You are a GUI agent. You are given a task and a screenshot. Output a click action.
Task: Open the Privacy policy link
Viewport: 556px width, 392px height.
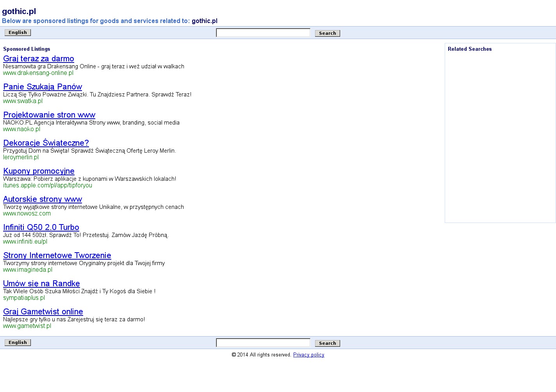308,355
